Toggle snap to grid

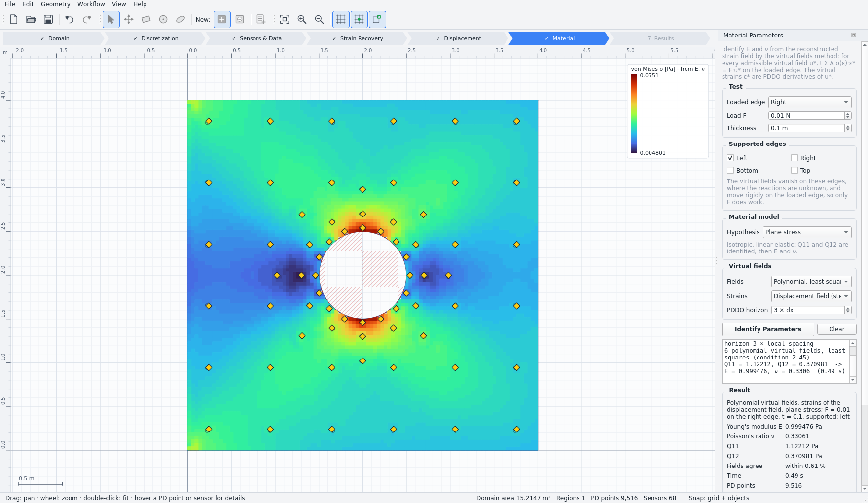(359, 19)
